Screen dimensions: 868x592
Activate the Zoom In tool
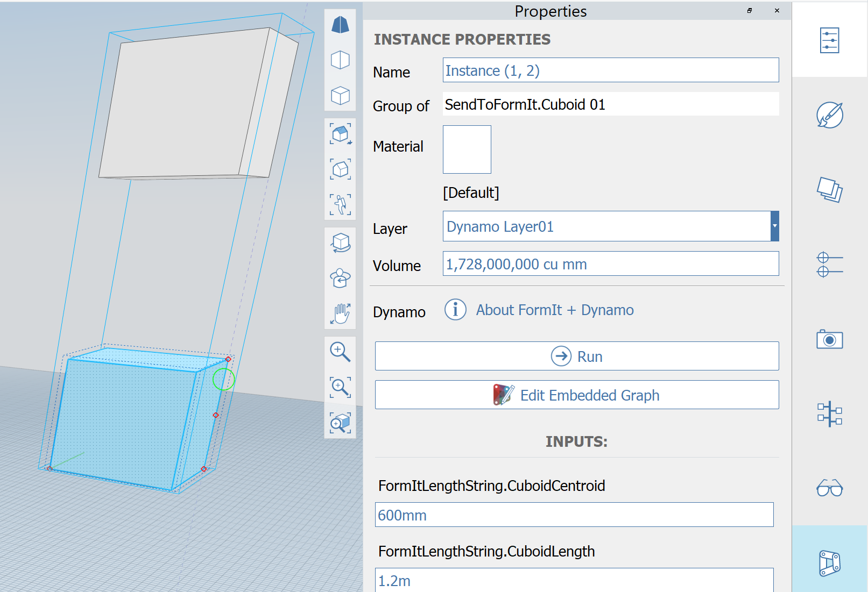click(x=340, y=352)
